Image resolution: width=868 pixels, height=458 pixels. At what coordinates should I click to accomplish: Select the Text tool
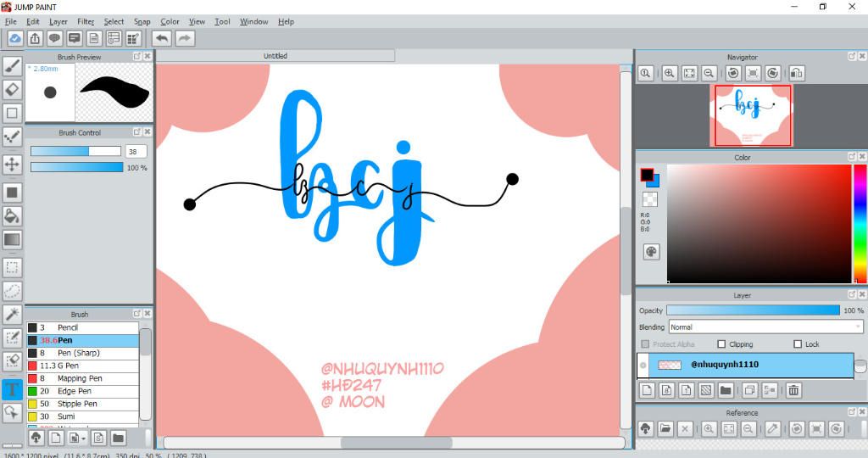12,389
